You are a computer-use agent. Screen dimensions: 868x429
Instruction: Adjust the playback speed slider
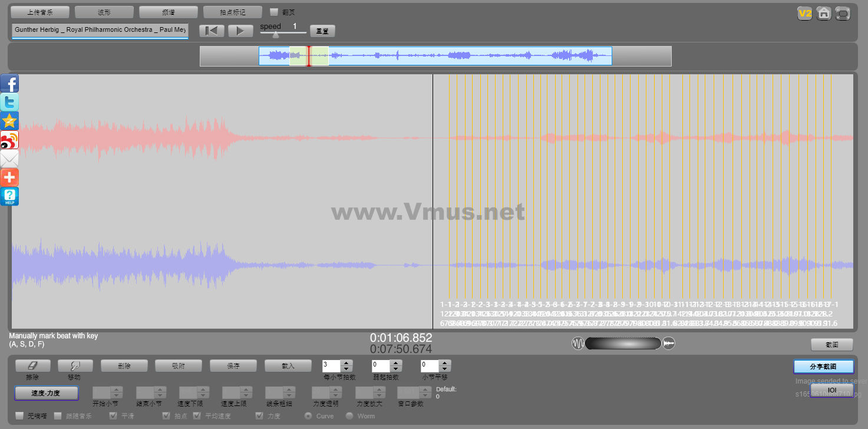[276, 34]
